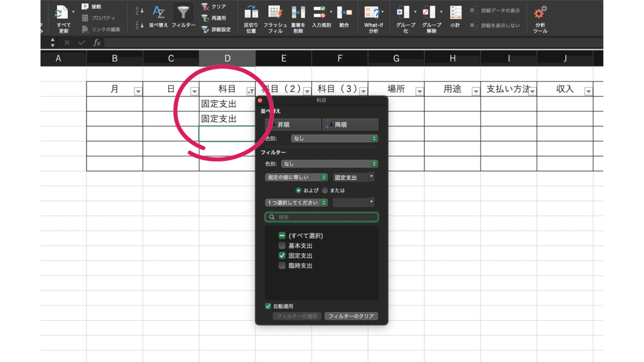This screenshot has width=644, height=362.
Task: Click リンクの編集 edit links
Action: 101,29
